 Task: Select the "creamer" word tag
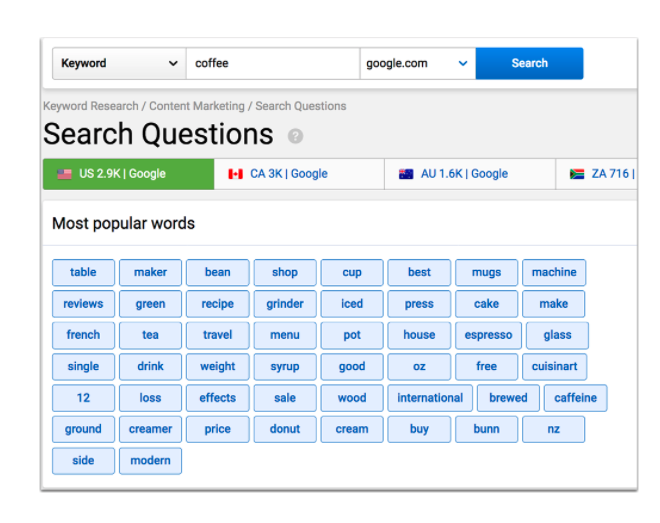(150, 429)
